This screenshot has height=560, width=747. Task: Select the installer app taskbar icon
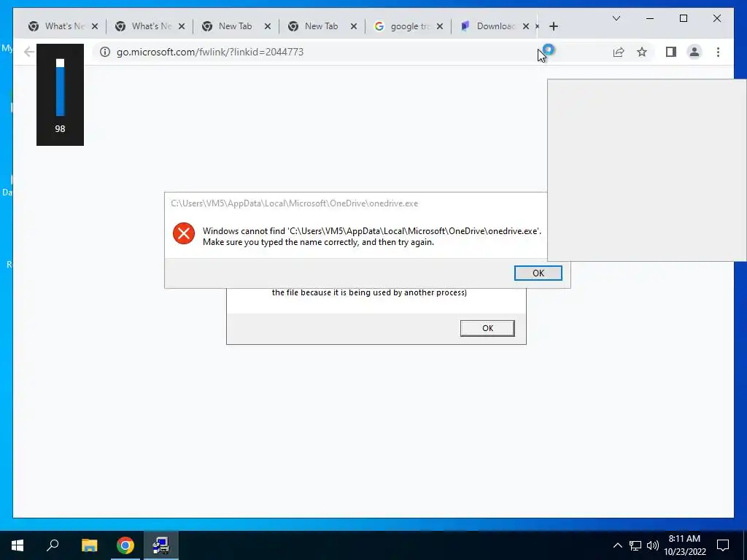pos(161,545)
